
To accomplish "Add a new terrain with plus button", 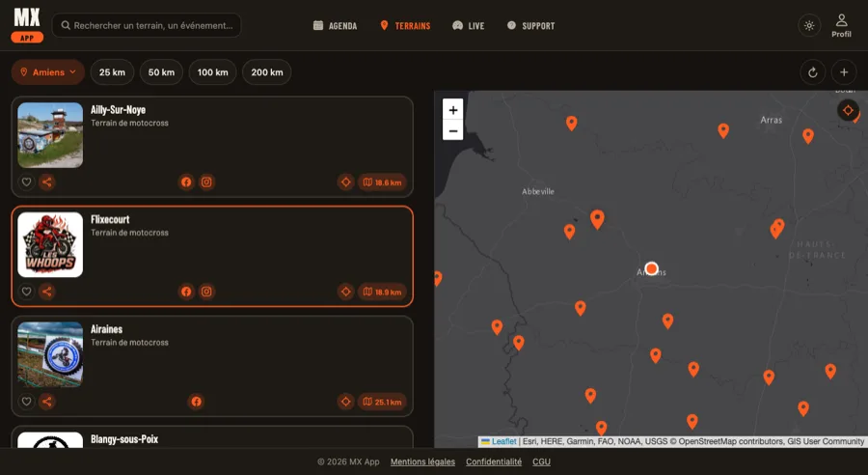I will 844,72.
